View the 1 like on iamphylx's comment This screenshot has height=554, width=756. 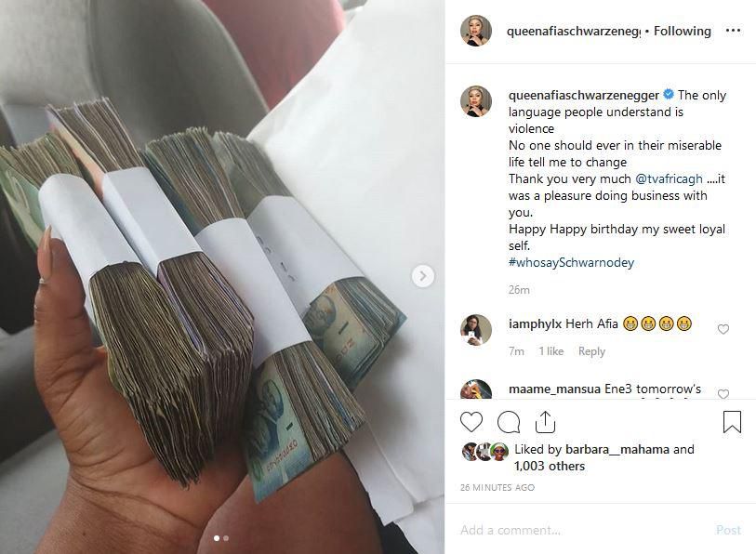click(x=551, y=351)
